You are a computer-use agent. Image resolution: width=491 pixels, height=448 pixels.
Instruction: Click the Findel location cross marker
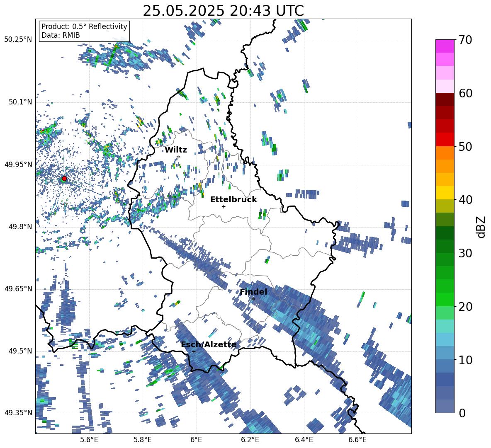tap(253, 299)
